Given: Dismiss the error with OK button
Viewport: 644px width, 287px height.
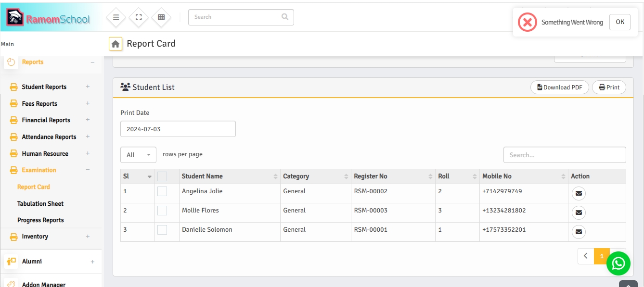Looking at the screenshot, I should 620,22.
